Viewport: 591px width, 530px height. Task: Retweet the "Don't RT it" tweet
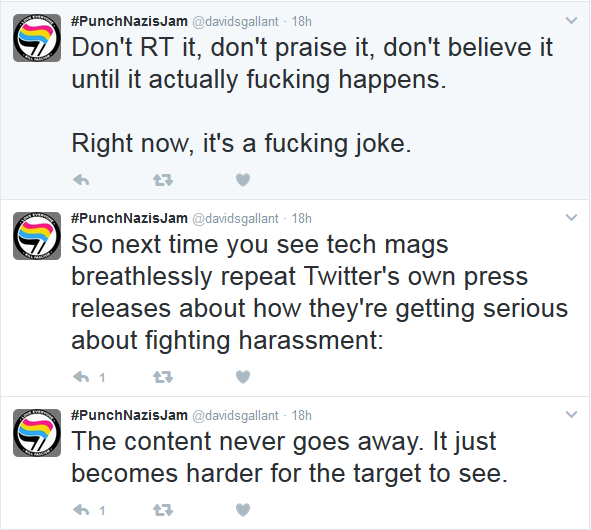[163, 180]
